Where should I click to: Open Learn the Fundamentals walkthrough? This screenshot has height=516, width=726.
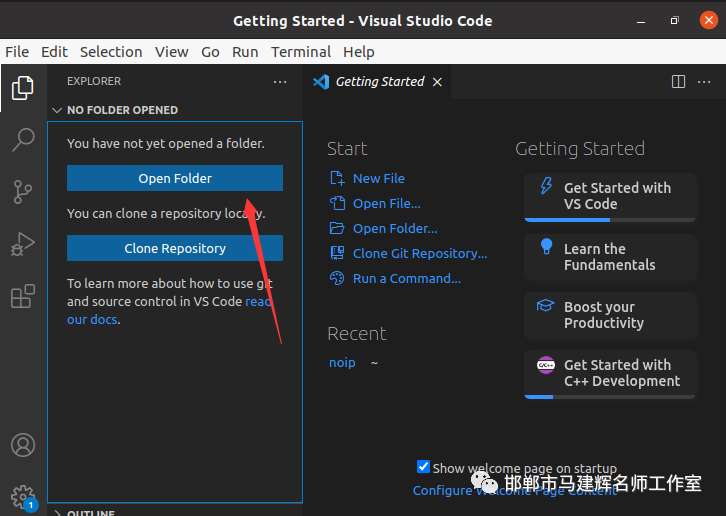[610, 257]
